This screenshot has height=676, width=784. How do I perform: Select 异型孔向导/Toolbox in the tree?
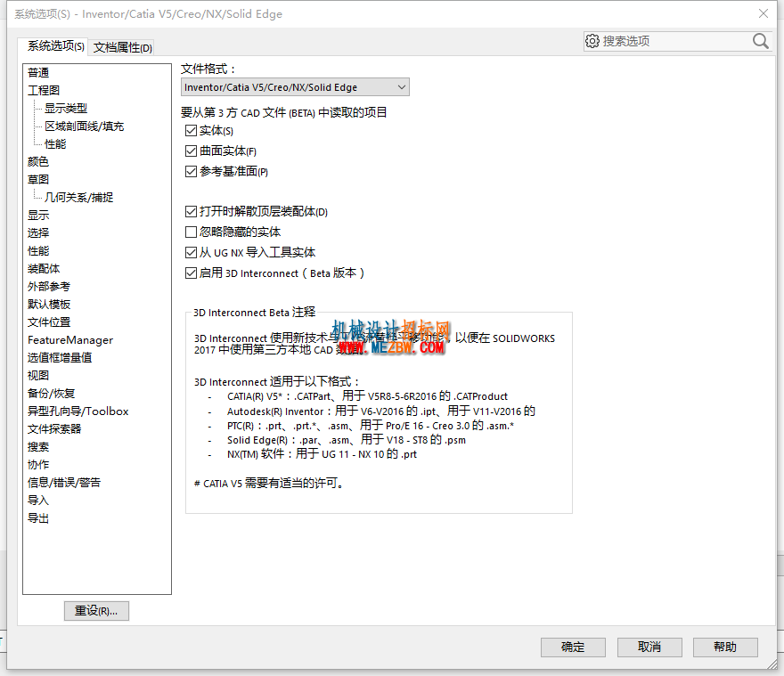78,411
